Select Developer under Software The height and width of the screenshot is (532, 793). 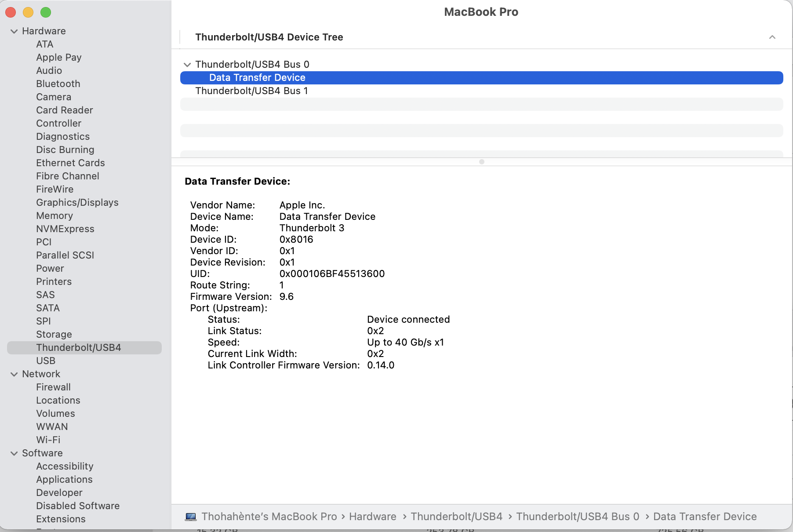coord(59,493)
